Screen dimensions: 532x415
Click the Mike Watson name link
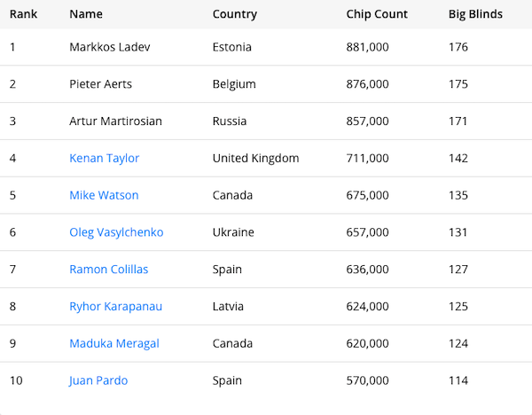click(x=104, y=195)
